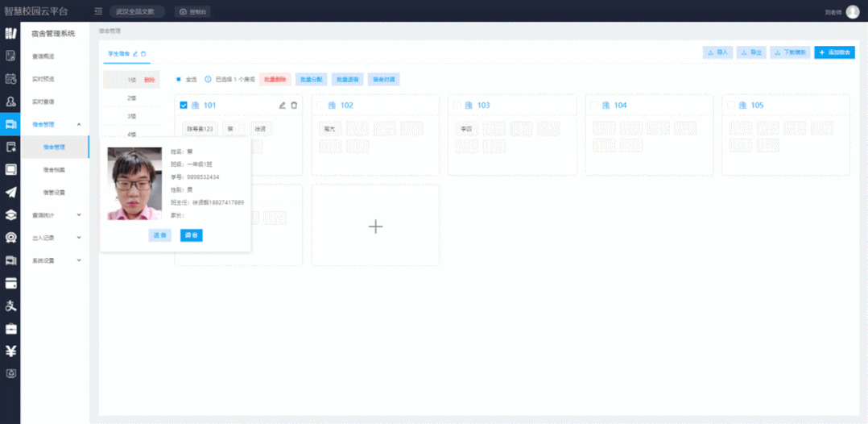The height and width of the screenshot is (424, 868).
Task: Click the 李四 student tag in room 103
Action: point(467,129)
